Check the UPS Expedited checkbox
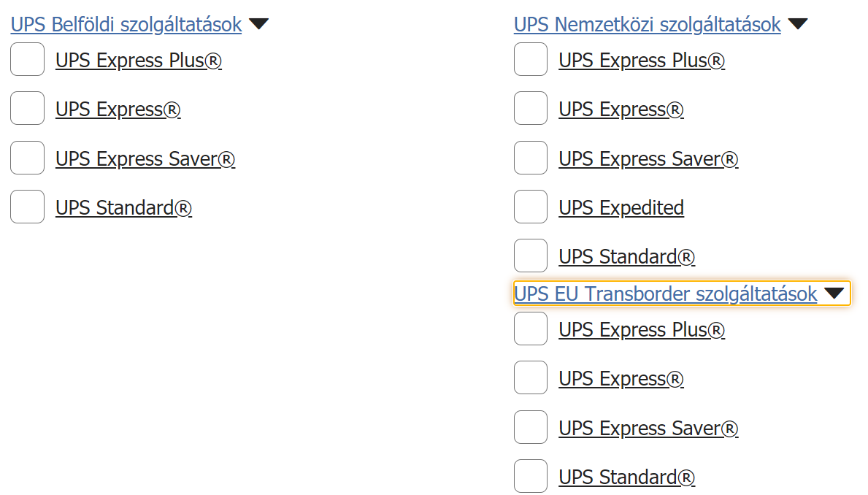 (x=531, y=207)
